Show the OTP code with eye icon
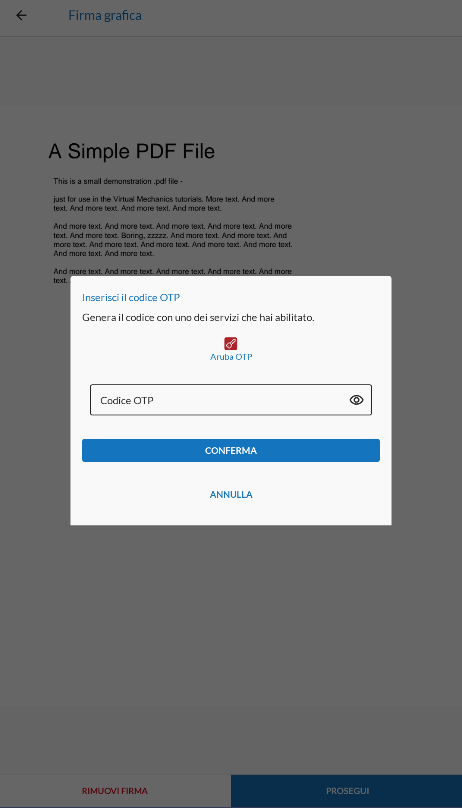Screen dimensions: 462x808 356,400
